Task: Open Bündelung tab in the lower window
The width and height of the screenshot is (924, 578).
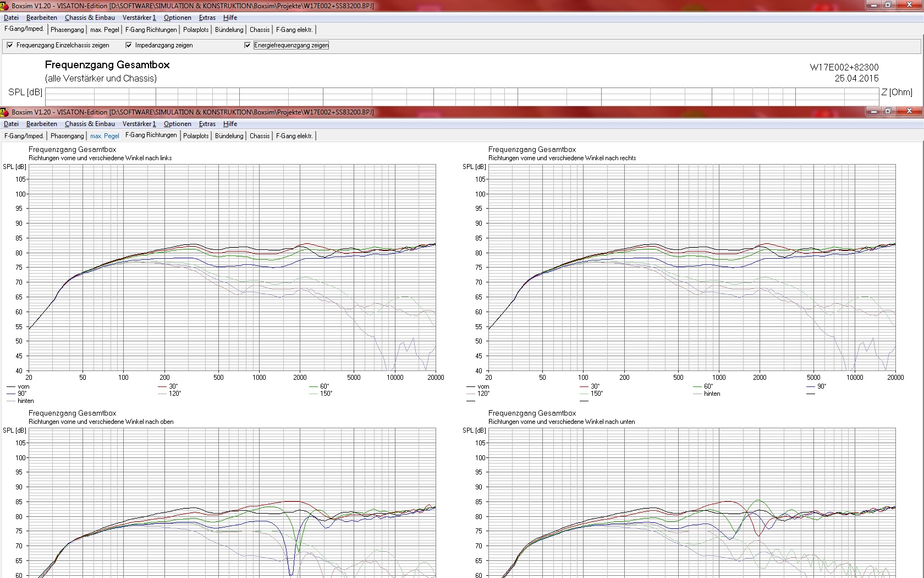Action: pos(229,136)
